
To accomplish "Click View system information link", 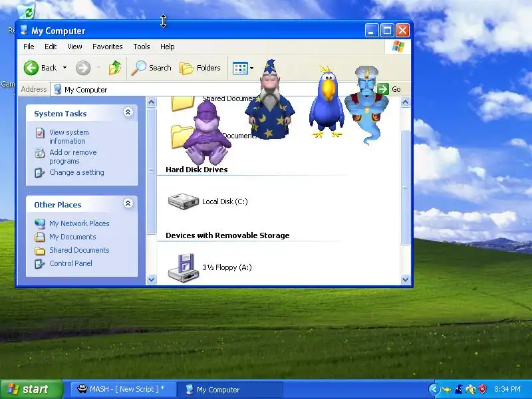I will [69, 137].
